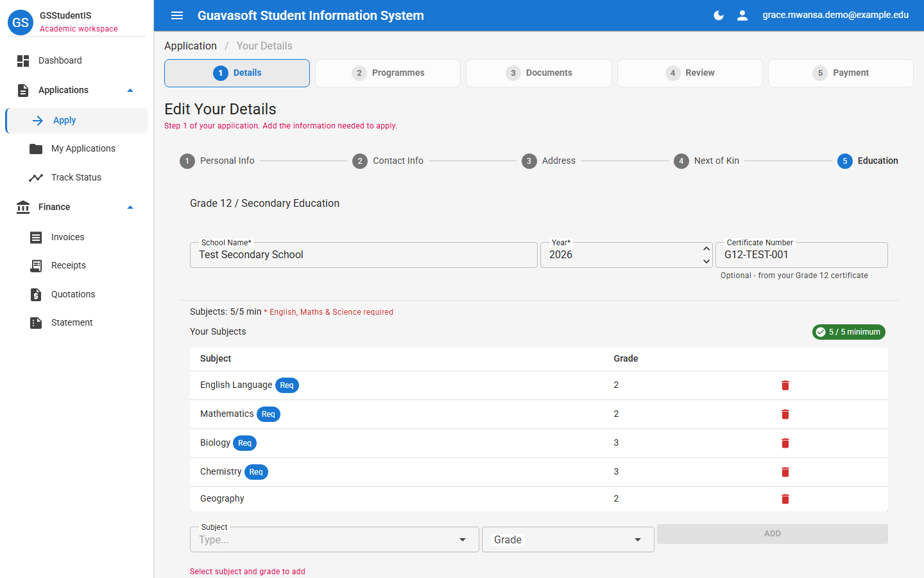The width and height of the screenshot is (924, 578).
Task: Go to Programmes step tab
Action: [x=388, y=73]
